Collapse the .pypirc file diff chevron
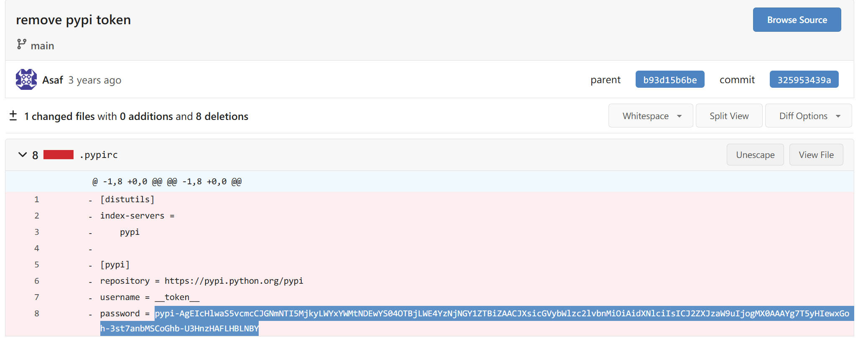The image size is (868, 351). (23, 155)
